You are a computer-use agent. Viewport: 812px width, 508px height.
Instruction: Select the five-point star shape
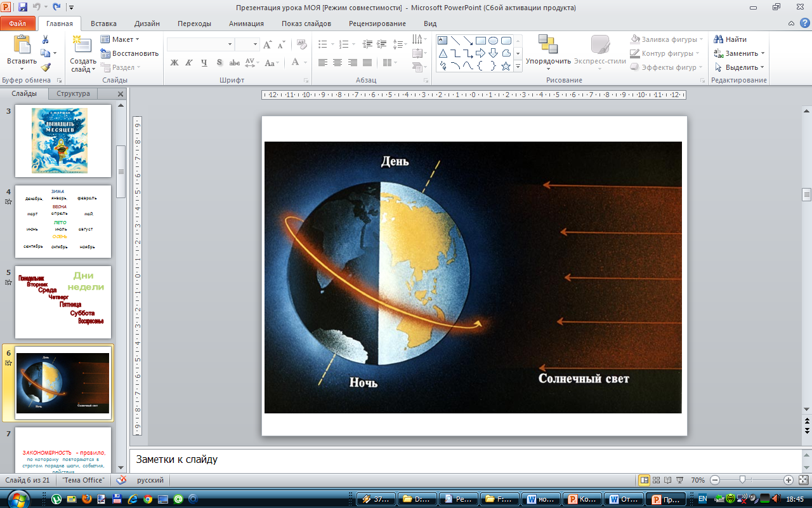pyautogui.click(x=506, y=65)
